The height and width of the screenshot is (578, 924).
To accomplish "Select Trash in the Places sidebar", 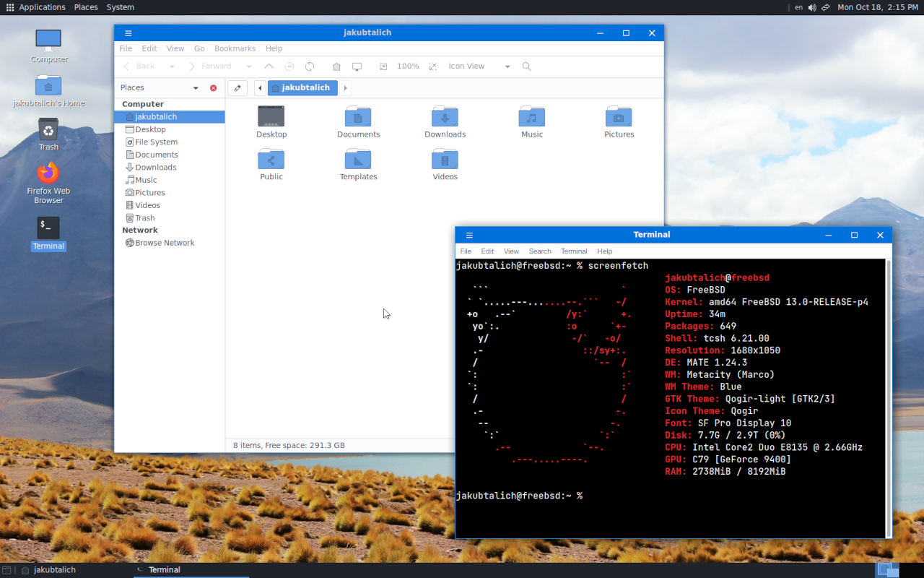I will [170, 218].
